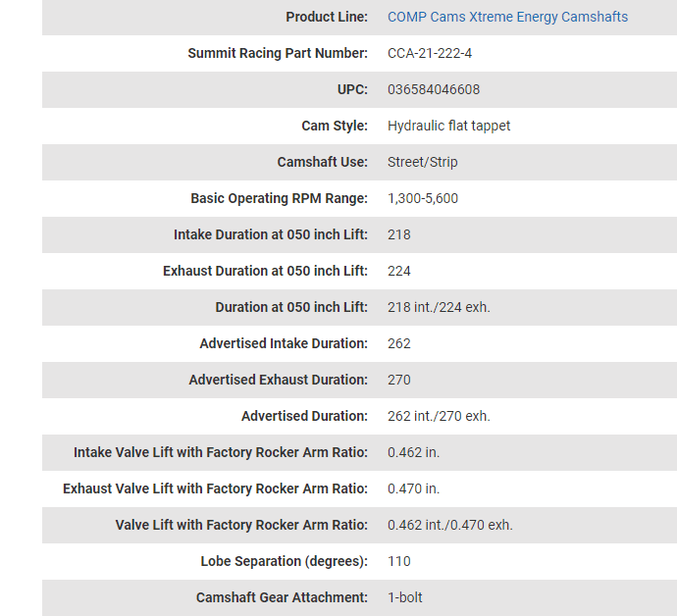Click the exhaust valve lift value '0.470 in.'
Viewport: 677px width, 616px height.
413,488
